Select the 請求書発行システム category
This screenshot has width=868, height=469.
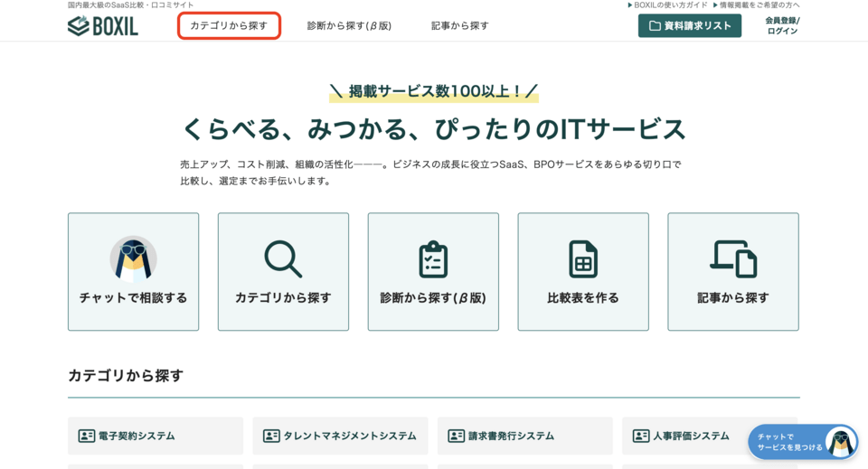[511, 436]
